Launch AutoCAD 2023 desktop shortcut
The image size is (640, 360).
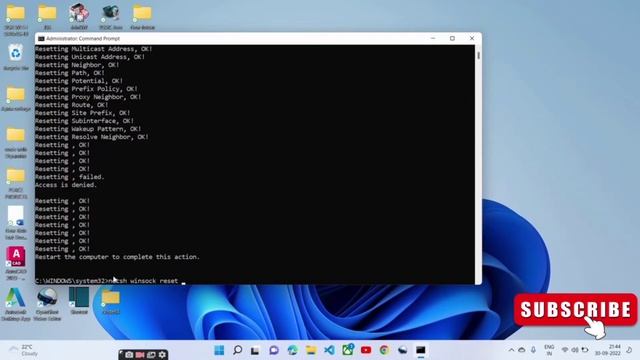(16, 263)
